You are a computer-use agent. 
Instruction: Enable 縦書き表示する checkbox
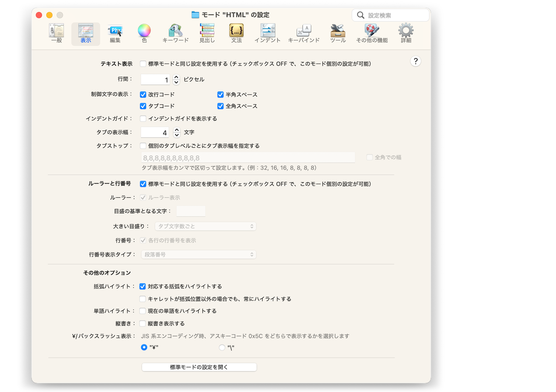coord(143,324)
